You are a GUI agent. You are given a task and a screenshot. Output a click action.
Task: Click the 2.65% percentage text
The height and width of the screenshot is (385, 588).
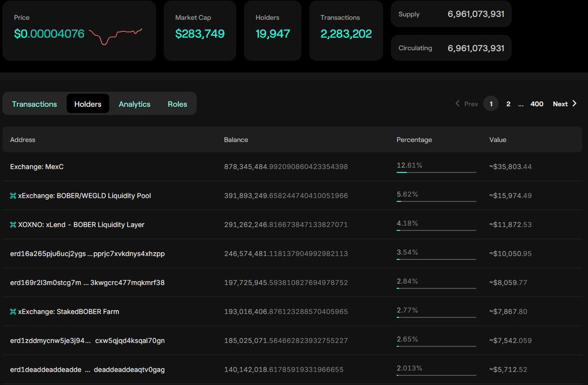click(407, 339)
